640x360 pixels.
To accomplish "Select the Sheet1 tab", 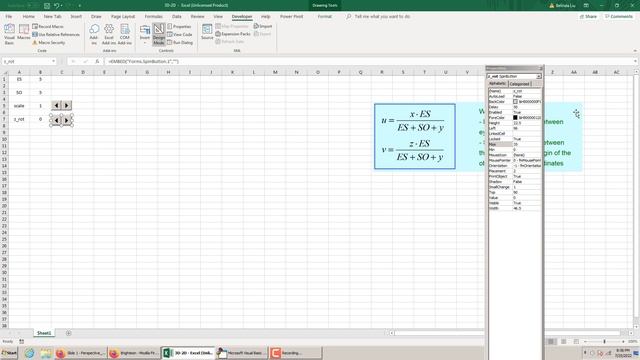I will pyautogui.click(x=44, y=333).
